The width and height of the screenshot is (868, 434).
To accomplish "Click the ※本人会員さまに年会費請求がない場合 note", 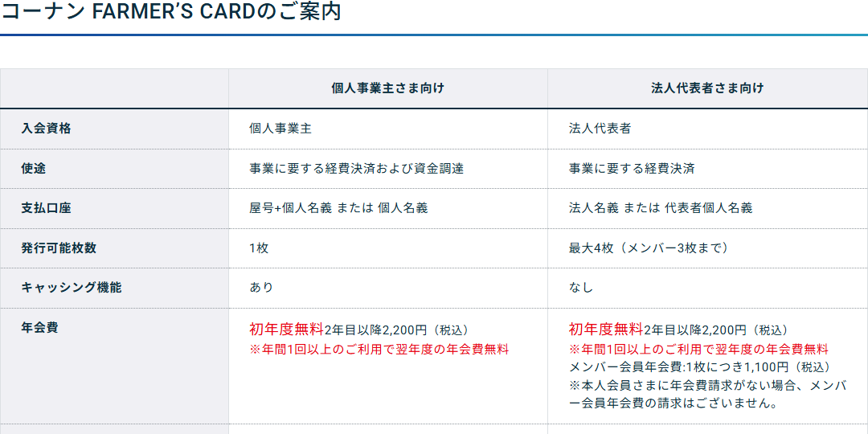I will point(707,394).
